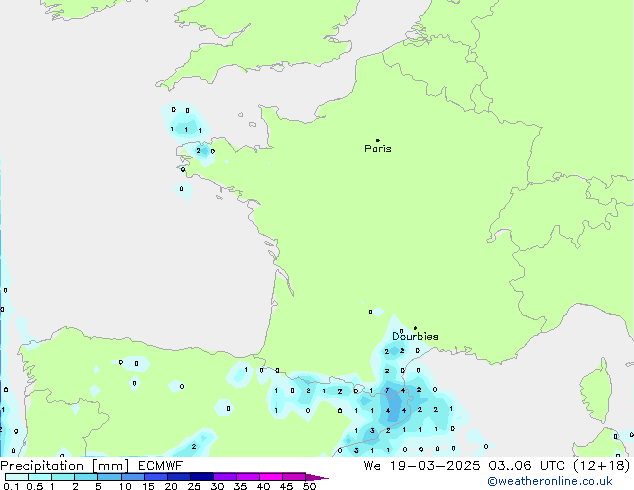Screen dimensions: 634x490
Task: Select legend swatch between 5 and 10
Action: pos(109,477)
